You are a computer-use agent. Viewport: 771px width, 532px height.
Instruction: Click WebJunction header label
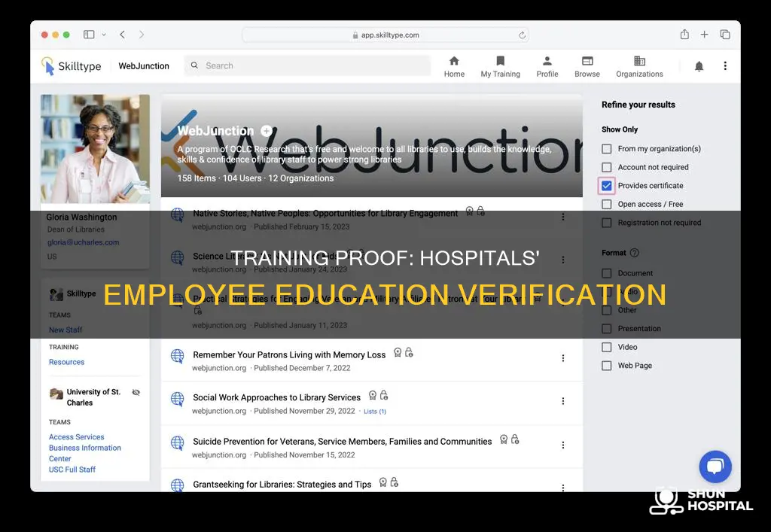tap(144, 65)
